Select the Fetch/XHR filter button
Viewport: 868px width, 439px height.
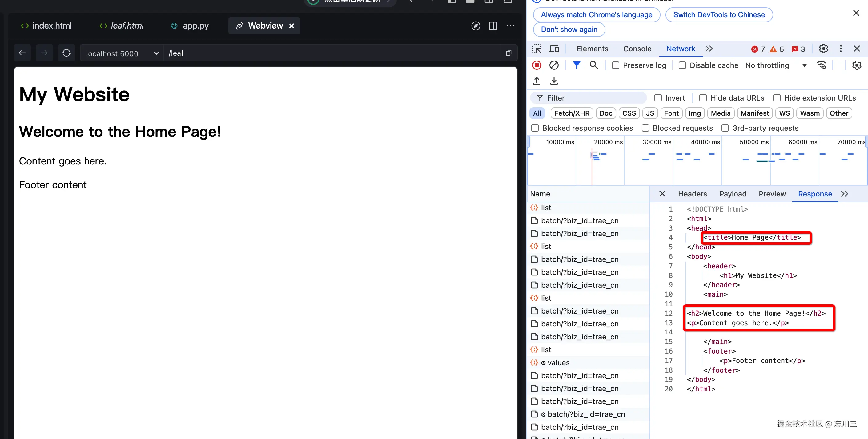pyautogui.click(x=572, y=113)
